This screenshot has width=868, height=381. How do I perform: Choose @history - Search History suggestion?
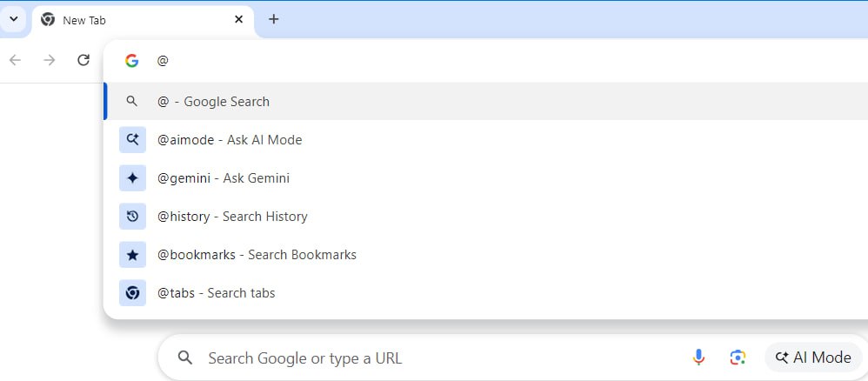(485, 217)
